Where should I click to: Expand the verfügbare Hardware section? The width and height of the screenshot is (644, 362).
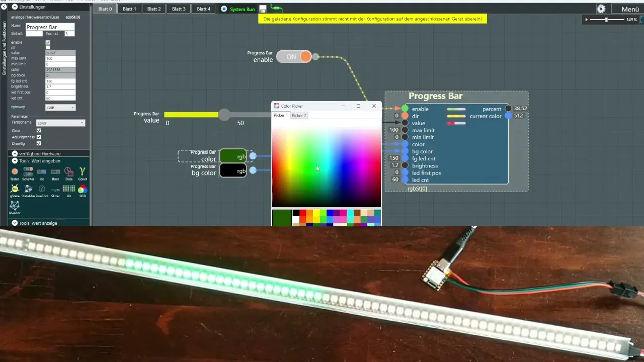15,153
